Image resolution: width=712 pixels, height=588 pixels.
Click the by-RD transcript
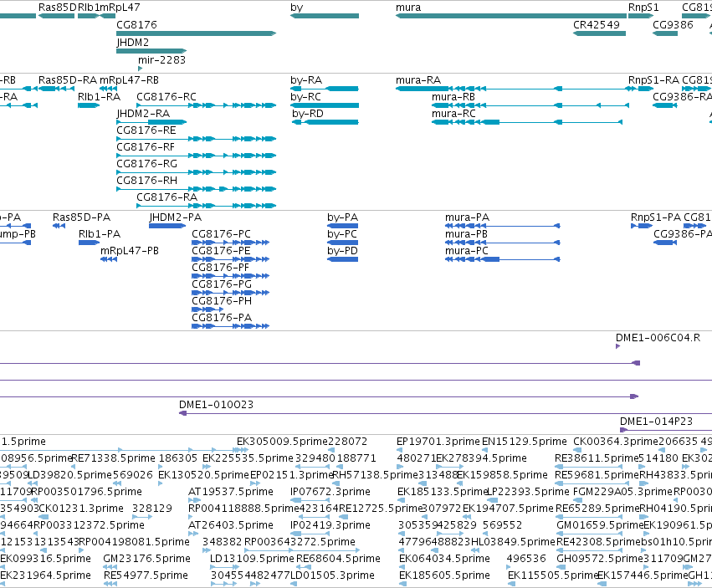(325, 122)
